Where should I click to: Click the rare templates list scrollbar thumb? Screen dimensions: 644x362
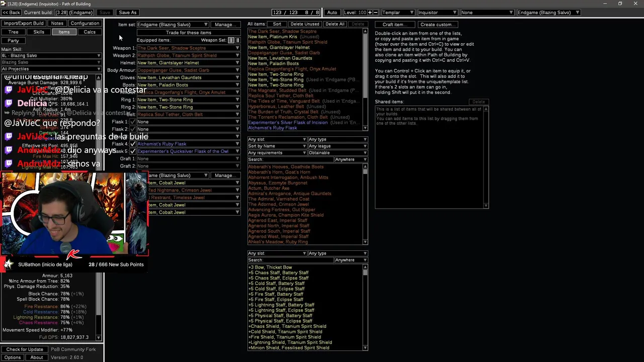pyautogui.click(x=365, y=273)
